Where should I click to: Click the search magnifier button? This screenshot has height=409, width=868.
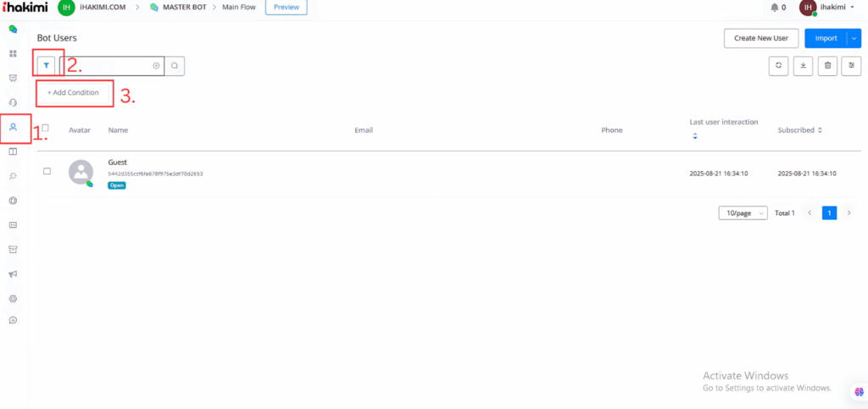175,65
